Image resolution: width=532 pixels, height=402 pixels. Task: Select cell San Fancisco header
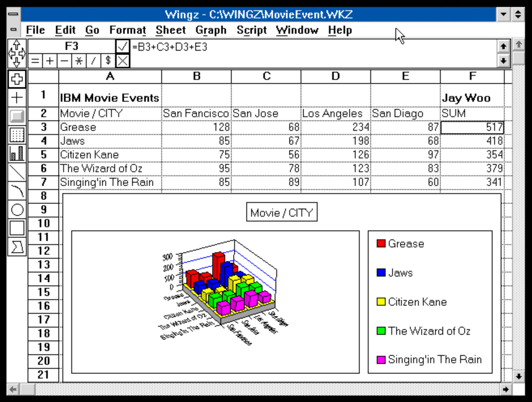tap(197, 113)
